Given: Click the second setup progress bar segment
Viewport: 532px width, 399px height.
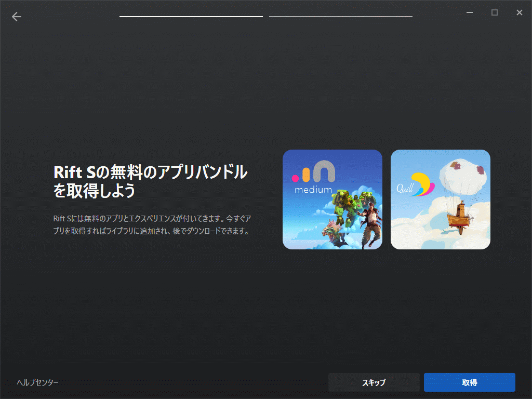Looking at the screenshot, I should [x=341, y=16].
